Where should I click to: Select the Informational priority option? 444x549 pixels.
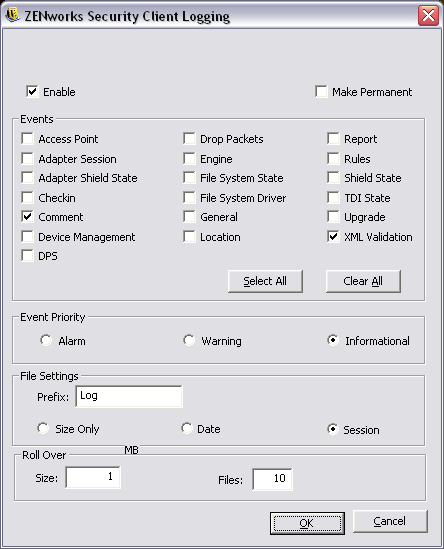pos(333,340)
